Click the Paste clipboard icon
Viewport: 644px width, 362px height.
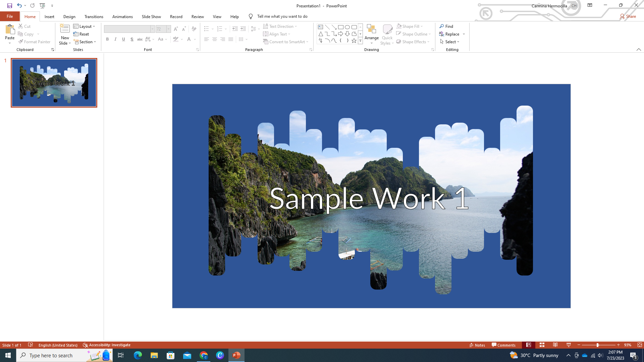[10, 29]
